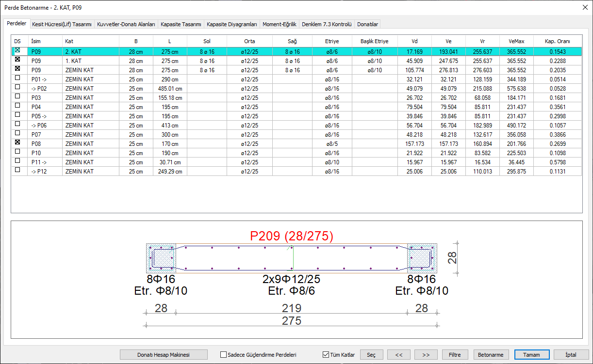Click the P209 (28/275) section title

point(292,236)
